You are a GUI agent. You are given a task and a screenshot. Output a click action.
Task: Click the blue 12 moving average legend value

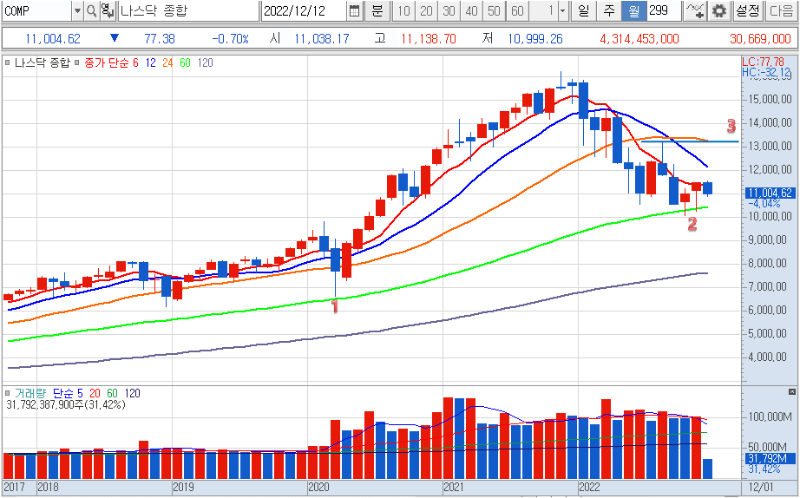151,63
